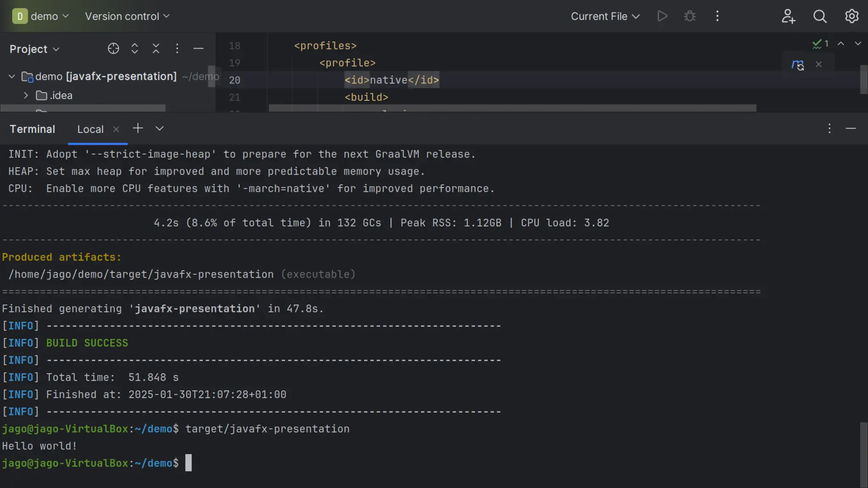Screen dimensions: 868x488
Task: Open Current File run configuration dropdown
Action: click(605, 16)
